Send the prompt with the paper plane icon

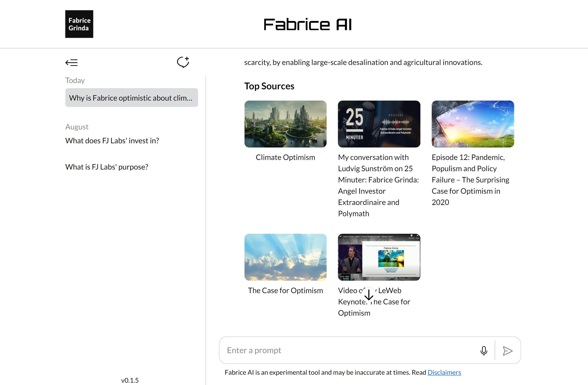coord(507,351)
